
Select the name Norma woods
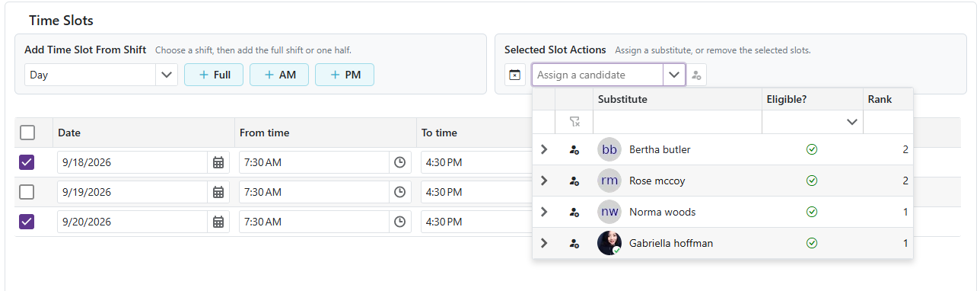662,213
